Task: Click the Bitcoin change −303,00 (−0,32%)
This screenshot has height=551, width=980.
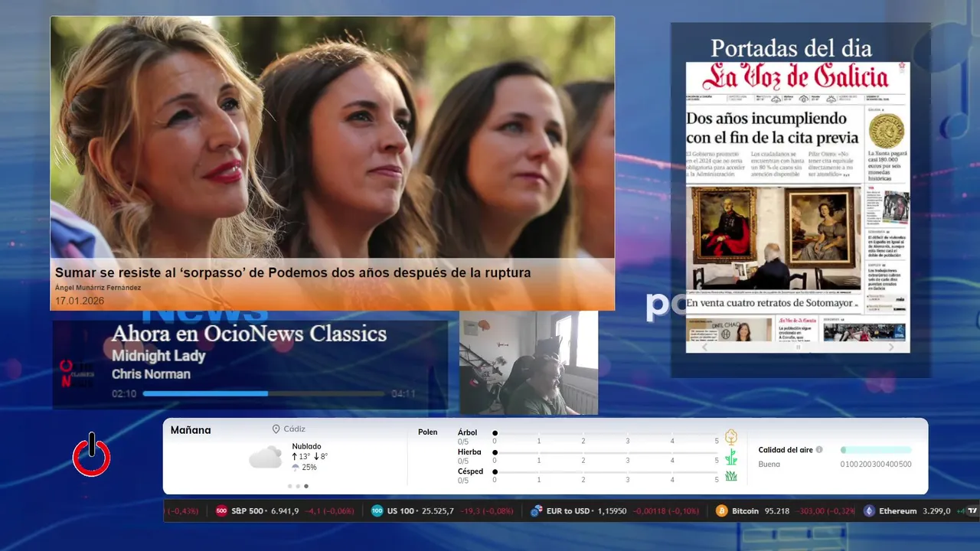Action: (x=825, y=510)
